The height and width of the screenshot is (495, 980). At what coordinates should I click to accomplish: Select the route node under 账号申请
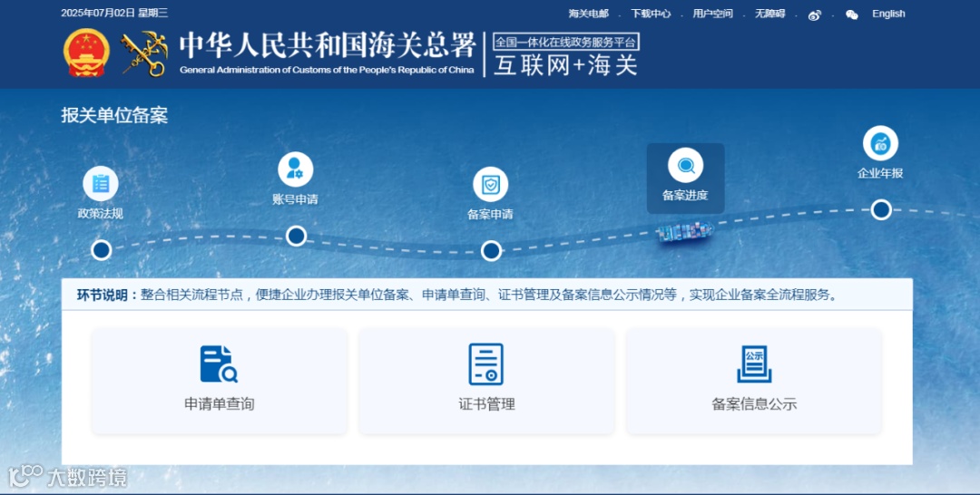pos(296,236)
